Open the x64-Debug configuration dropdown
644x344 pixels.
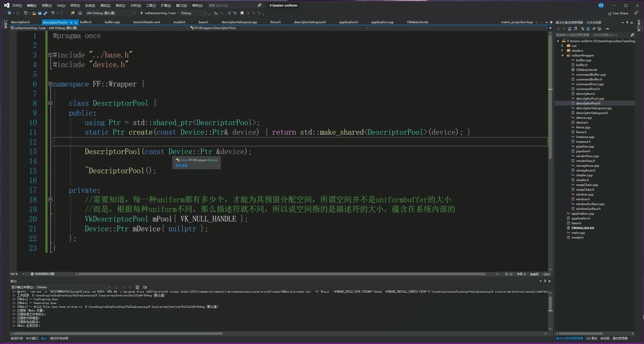coord(111,13)
